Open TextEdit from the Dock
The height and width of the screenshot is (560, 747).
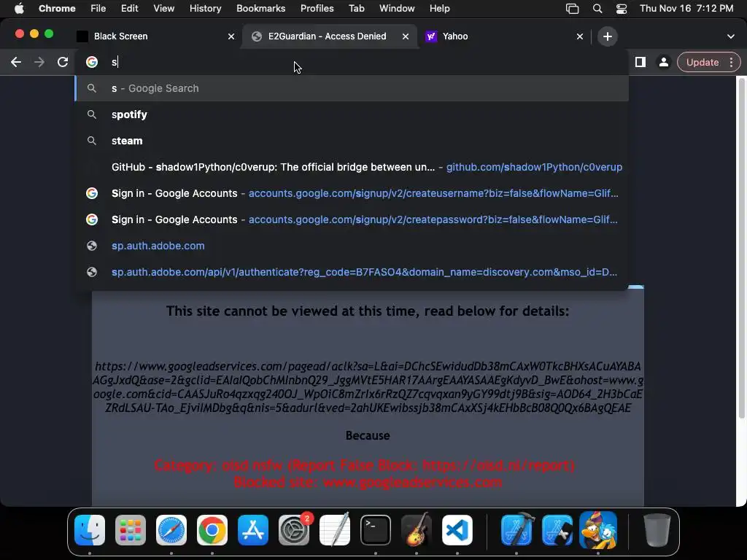[x=334, y=530]
